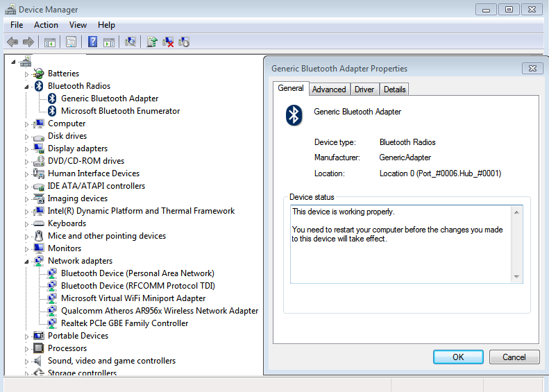The height and width of the screenshot is (392, 549).
Task: Click the large Bluetooth logo in Properties dialog
Action: pyautogui.click(x=294, y=115)
